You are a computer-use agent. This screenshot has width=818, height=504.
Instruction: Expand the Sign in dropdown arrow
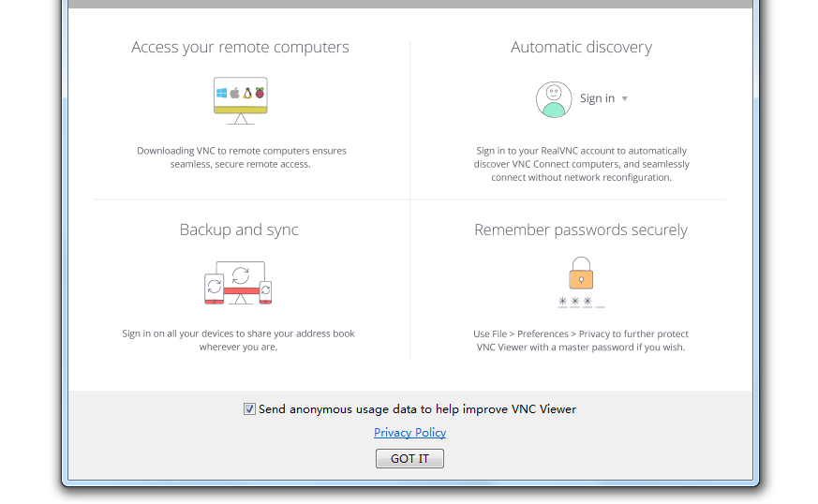[x=625, y=99]
